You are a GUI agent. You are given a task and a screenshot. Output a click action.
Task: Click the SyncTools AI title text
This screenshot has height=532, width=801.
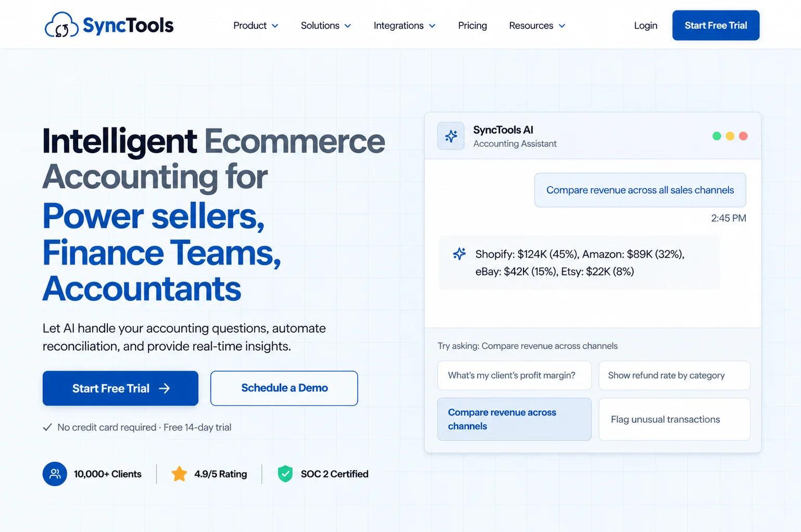click(x=503, y=130)
